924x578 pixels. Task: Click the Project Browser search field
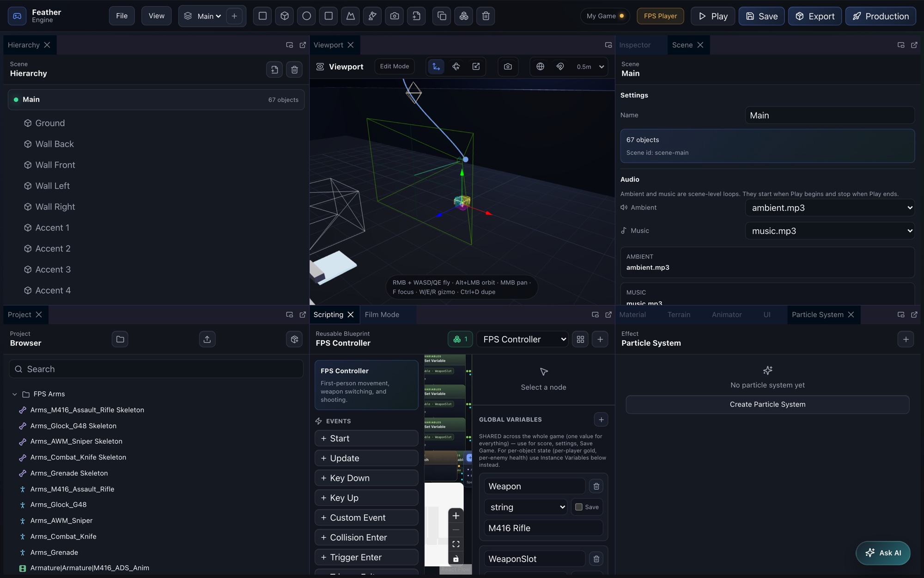tap(156, 369)
